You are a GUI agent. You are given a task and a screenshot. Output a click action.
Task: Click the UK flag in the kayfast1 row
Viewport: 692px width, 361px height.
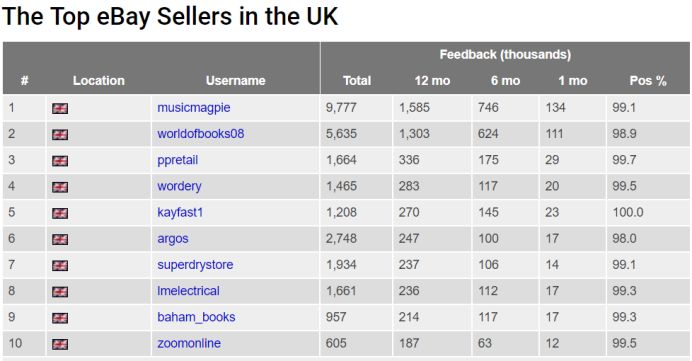60,213
